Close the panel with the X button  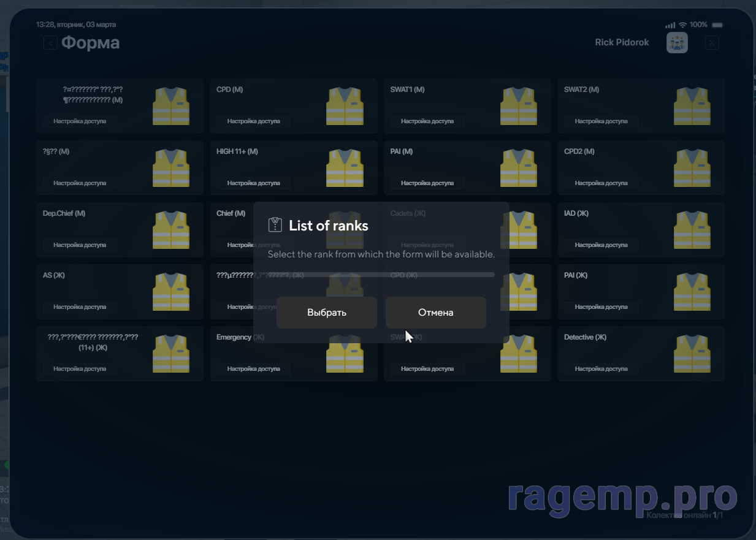[x=711, y=43]
